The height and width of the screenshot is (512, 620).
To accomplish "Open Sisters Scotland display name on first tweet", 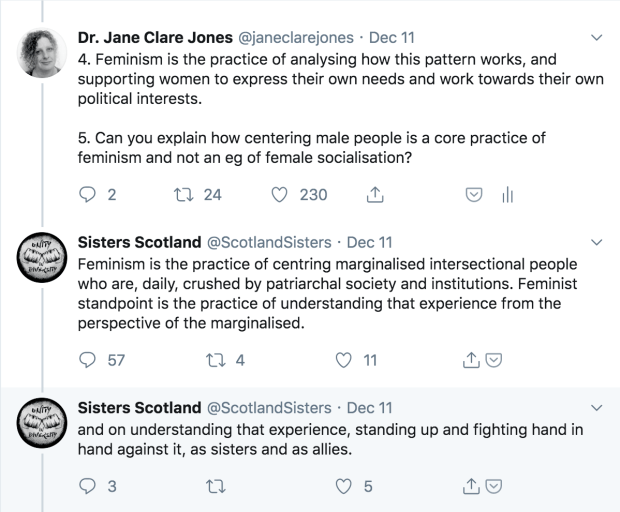I will [x=138, y=242].
